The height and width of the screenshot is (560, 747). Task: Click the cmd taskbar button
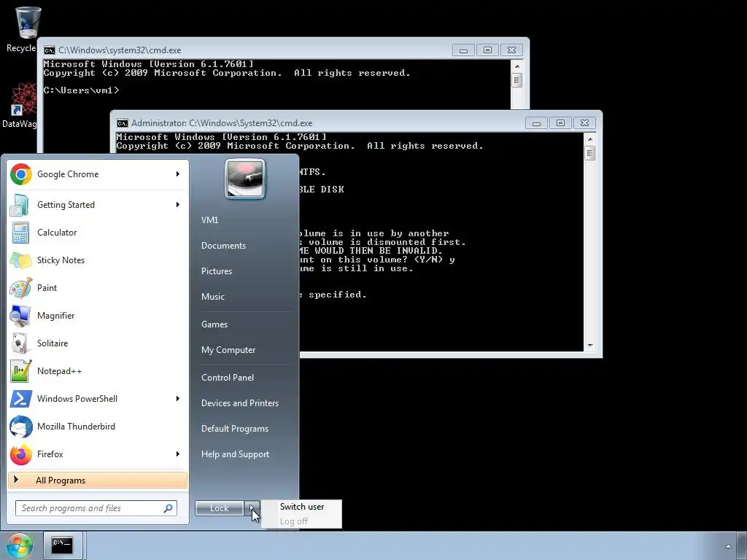[63, 545]
